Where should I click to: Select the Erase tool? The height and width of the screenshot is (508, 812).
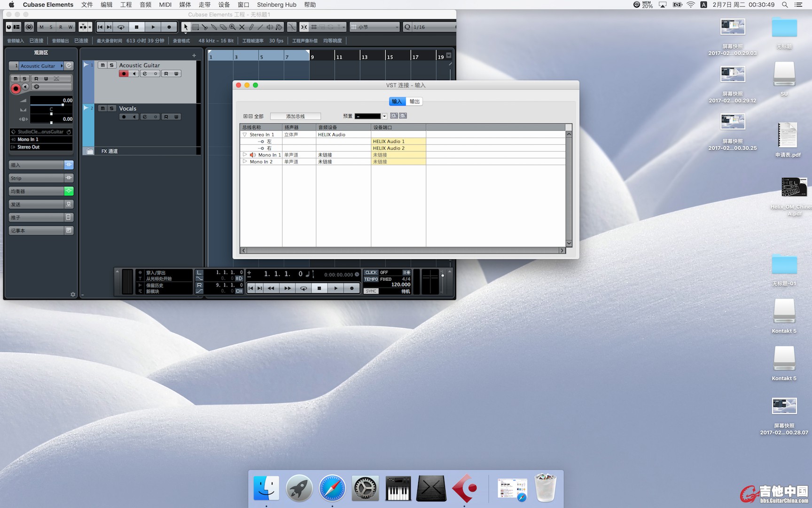223,27
